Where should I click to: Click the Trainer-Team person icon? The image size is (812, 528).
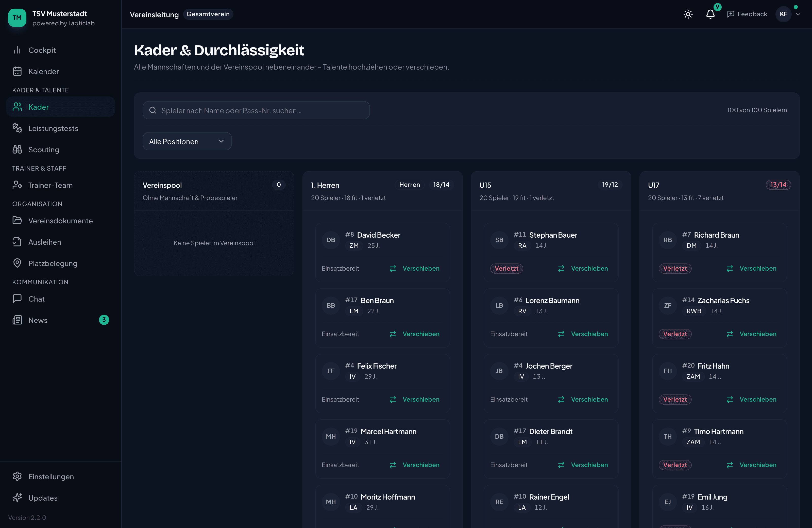(17, 185)
